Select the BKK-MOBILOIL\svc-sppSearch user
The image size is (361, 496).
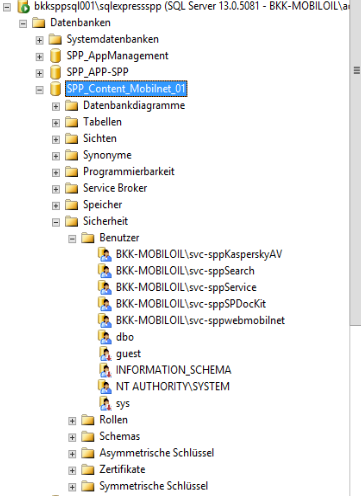tap(185, 271)
